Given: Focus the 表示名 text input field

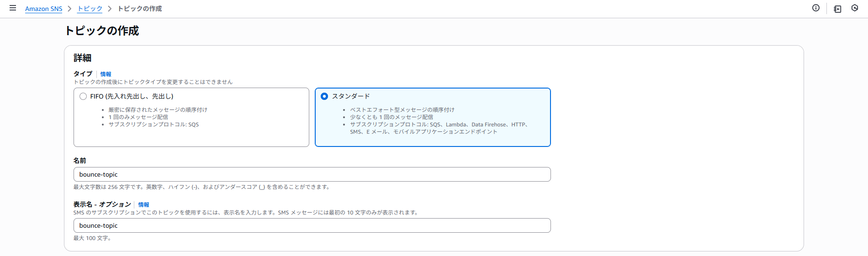Looking at the screenshot, I should 312,225.
